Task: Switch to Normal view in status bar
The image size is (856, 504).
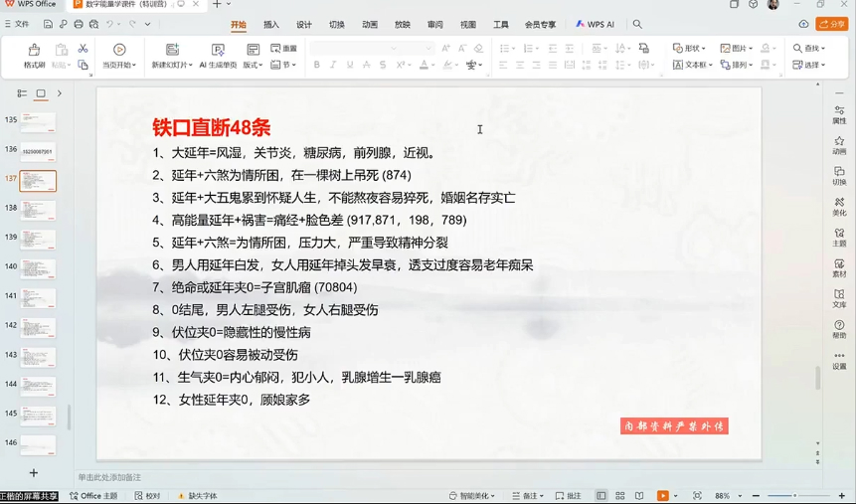Action: point(601,496)
